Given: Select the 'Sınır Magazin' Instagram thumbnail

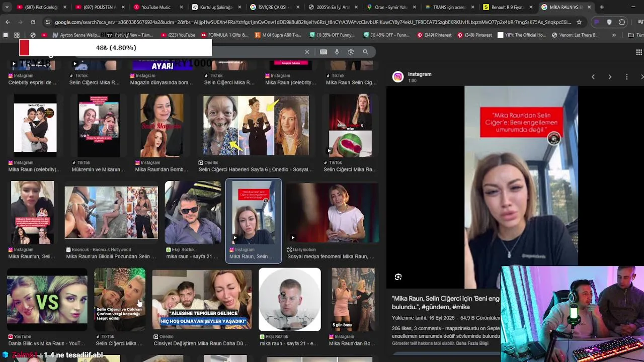Looking at the screenshot, I should (162, 126).
